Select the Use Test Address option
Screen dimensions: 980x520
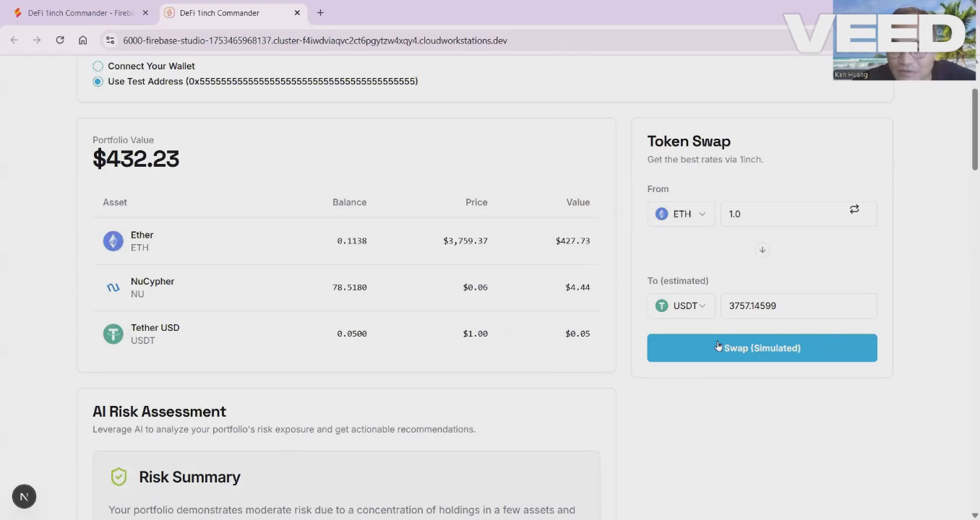click(98, 82)
